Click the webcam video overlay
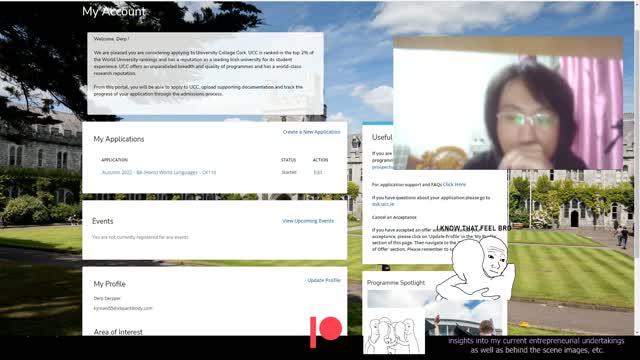This screenshot has width=640, height=360. [508, 103]
